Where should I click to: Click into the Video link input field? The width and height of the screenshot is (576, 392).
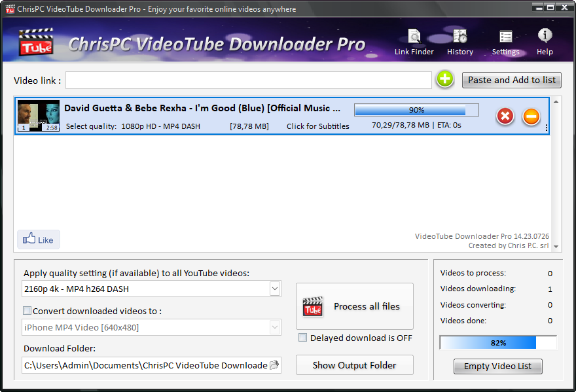pos(248,80)
